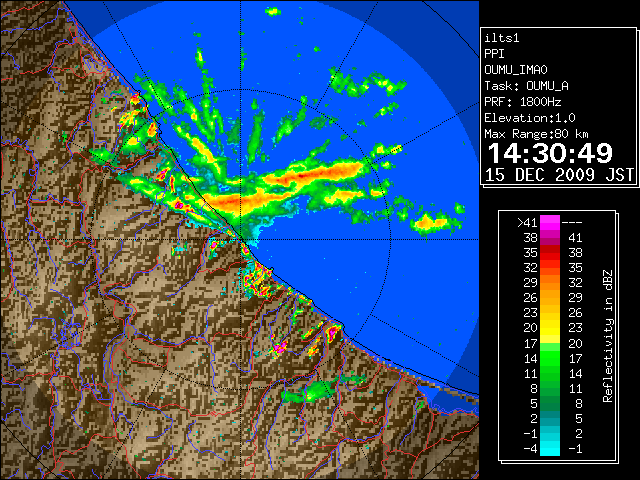This screenshot has height=480, width=640.
Task: Pick the cyan swatch at scale bottom
Action: 550,449
